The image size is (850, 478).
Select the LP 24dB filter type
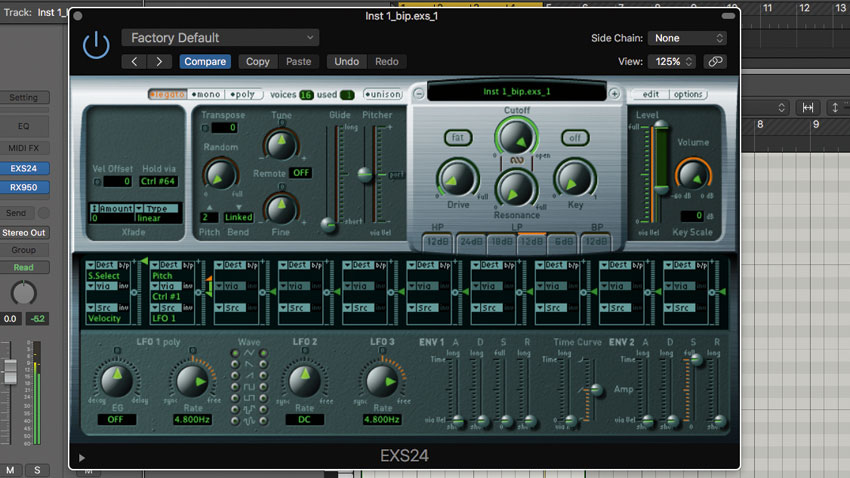(x=471, y=242)
